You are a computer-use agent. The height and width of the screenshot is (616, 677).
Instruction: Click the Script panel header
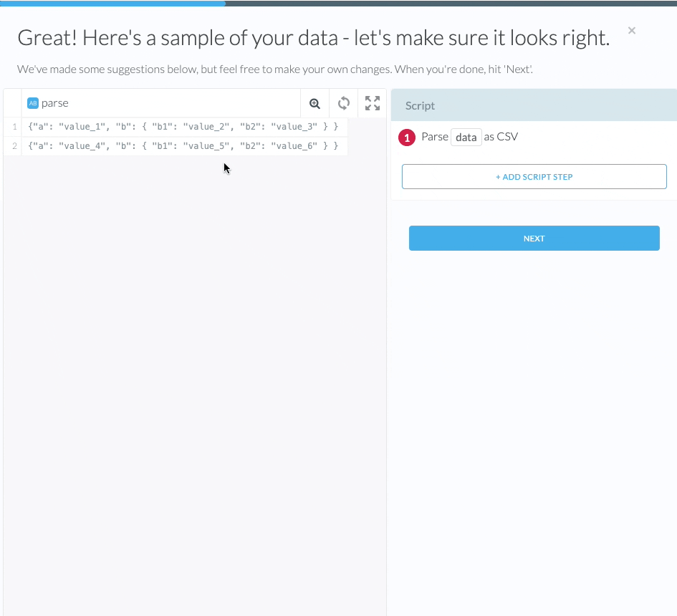(534, 105)
